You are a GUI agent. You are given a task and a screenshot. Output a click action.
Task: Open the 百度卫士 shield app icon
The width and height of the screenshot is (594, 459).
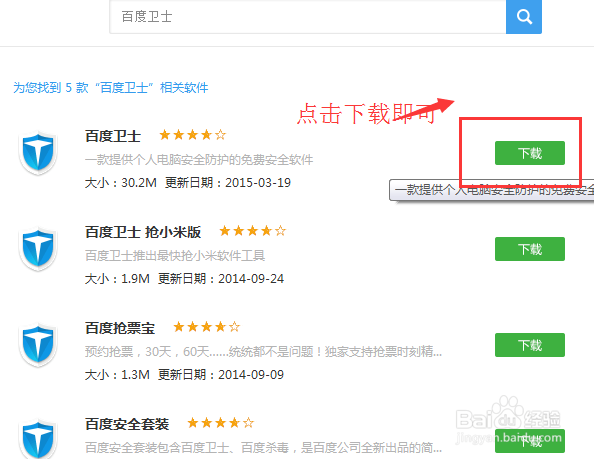pos(38,153)
